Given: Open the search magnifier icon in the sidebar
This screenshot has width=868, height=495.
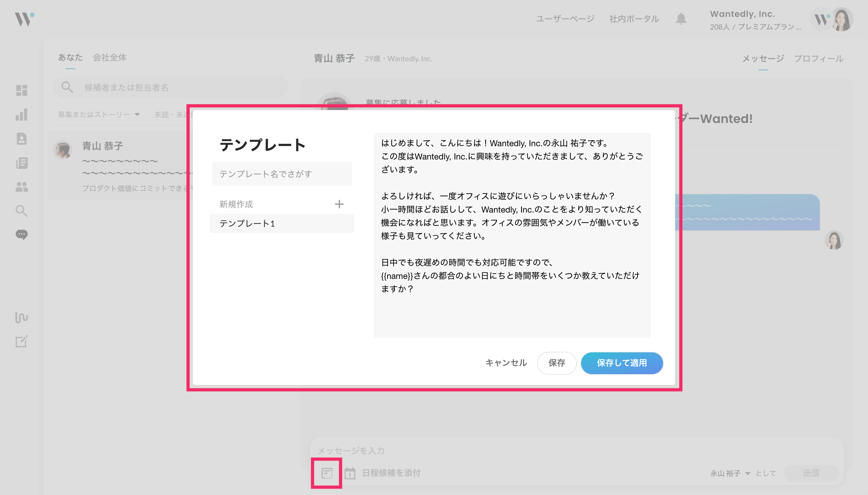Looking at the screenshot, I should 21,211.
